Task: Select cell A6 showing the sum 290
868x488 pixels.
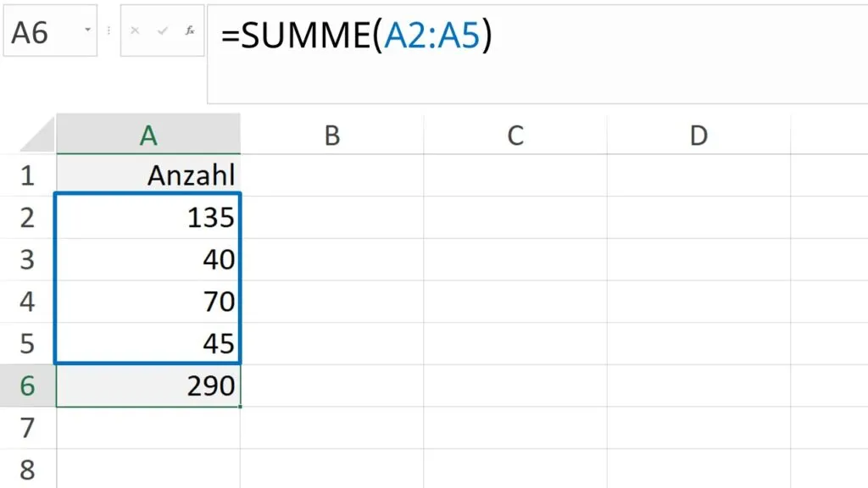Action: (x=149, y=385)
